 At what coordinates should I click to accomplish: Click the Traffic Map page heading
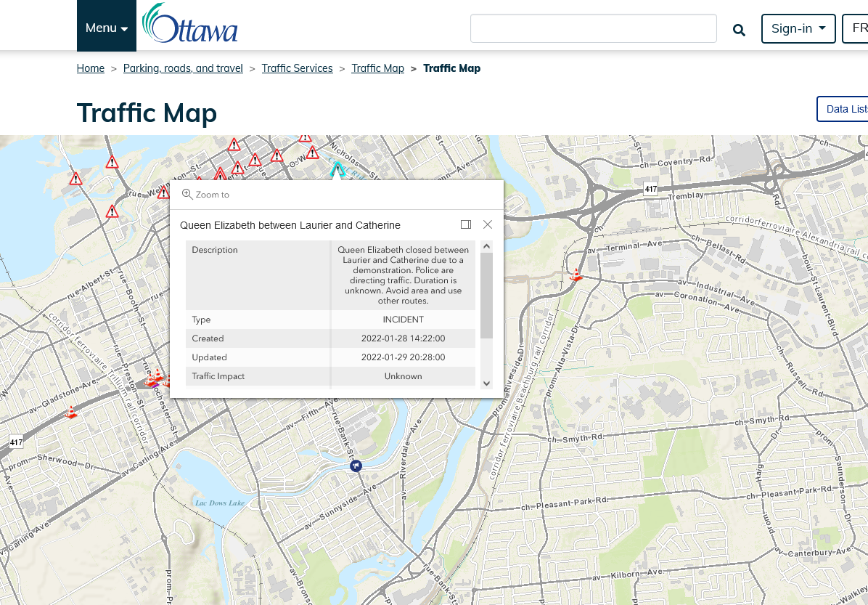click(x=147, y=113)
